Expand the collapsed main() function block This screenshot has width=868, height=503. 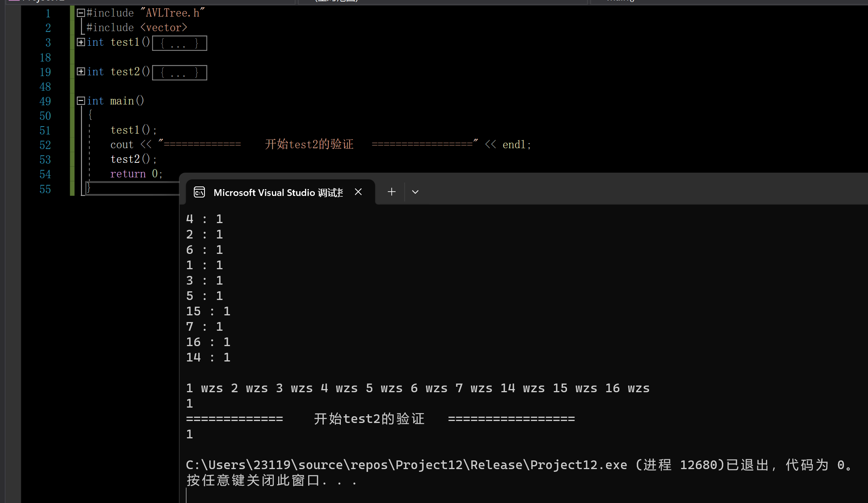[x=80, y=101]
